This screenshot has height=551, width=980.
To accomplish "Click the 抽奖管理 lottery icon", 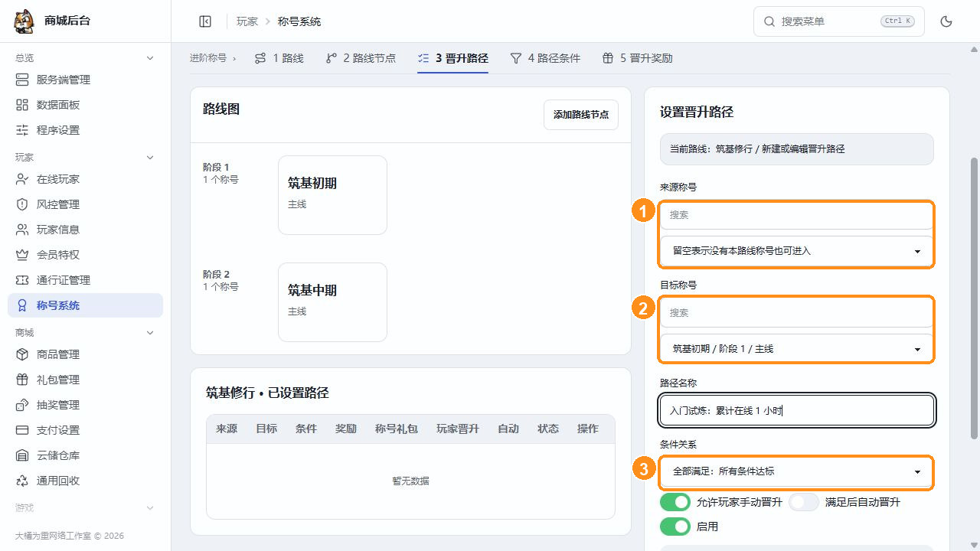I will coord(22,405).
